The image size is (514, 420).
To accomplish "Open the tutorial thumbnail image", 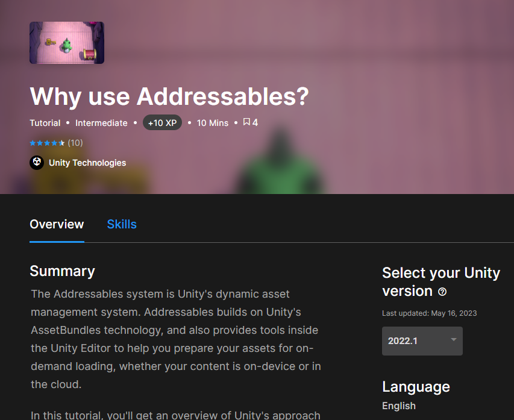I will point(66,42).
